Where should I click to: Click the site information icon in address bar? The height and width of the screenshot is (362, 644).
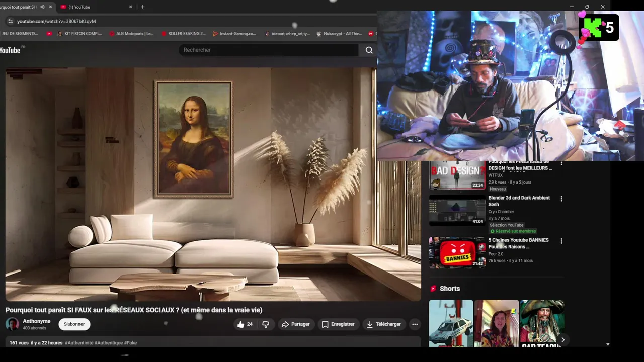pos(10,21)
